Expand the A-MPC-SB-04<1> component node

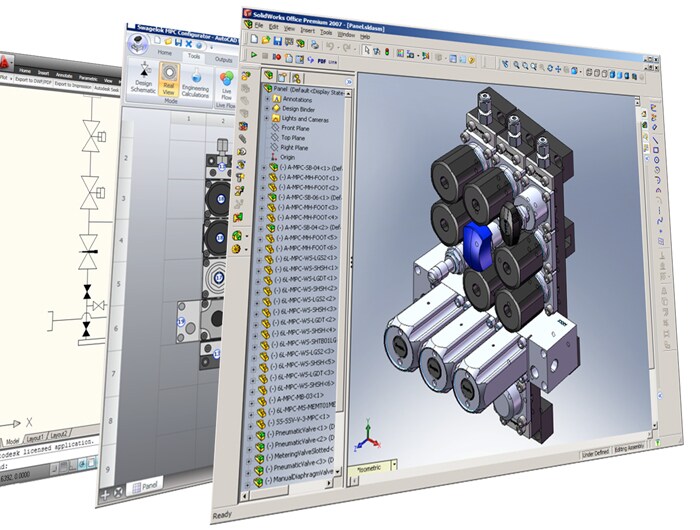pos(264,167)
